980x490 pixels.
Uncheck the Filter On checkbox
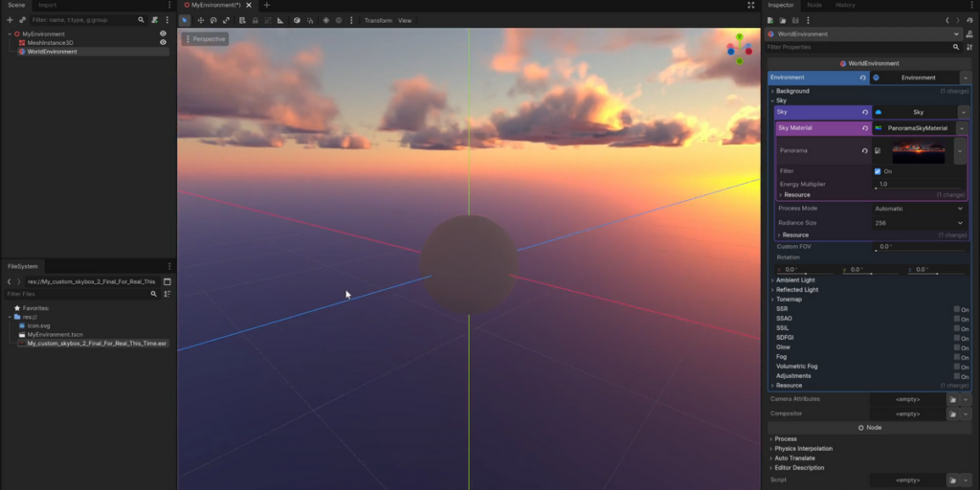(x=878, y=171)
